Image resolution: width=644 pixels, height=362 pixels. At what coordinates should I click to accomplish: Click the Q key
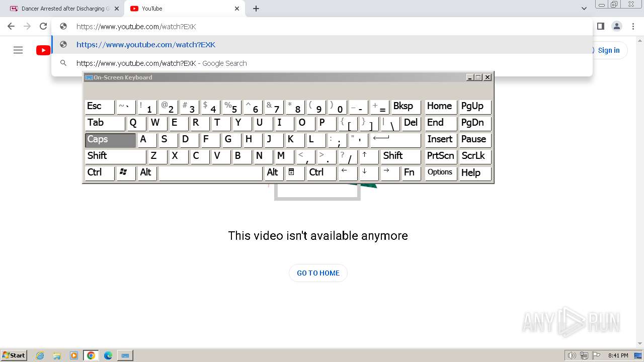coord(136,123)
